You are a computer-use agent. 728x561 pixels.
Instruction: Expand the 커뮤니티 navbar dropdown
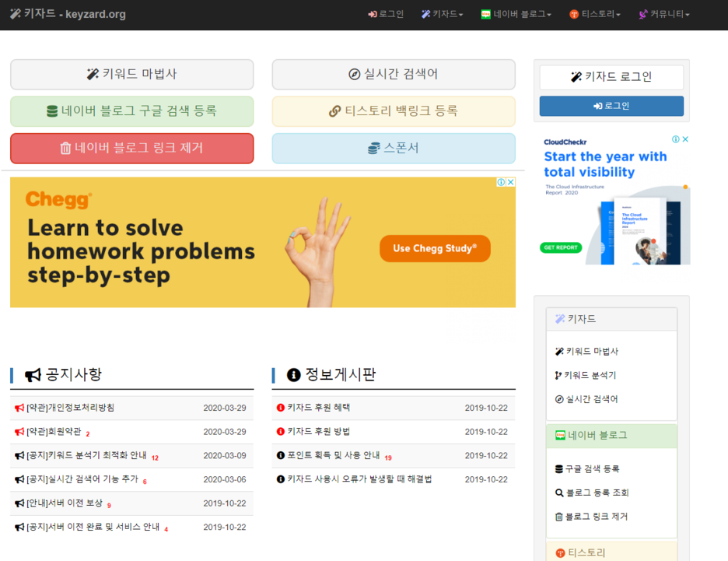(x=664, y=15)
